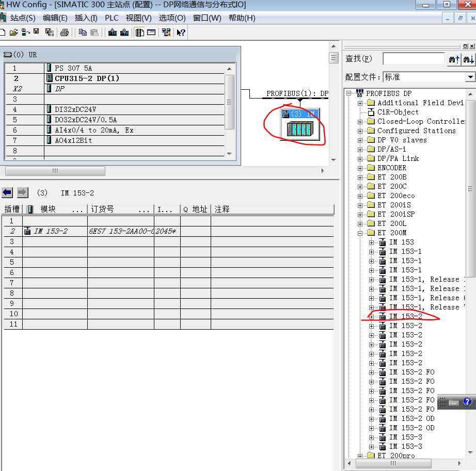Select the DO32xDC24V/0.5A module row
The image size is (476, 471).
tap(115, 120)
